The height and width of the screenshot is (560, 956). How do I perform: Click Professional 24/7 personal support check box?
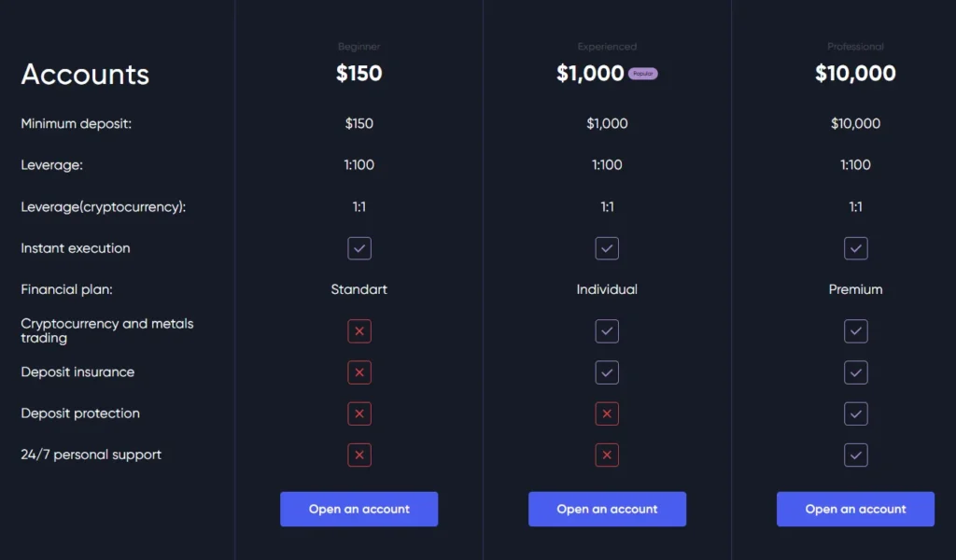click(x=855, y=455)
